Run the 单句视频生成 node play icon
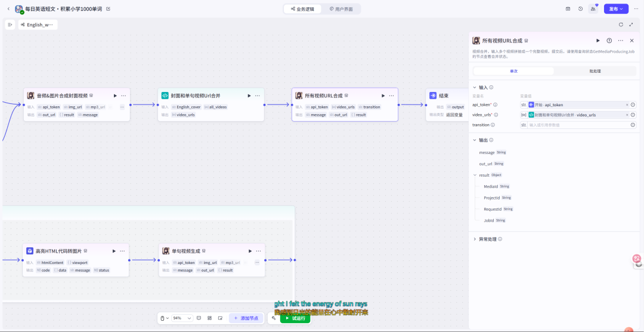Image resolution: width=644 pixels, height=332 pixels. pyautogui.click(x=249, y=251)
